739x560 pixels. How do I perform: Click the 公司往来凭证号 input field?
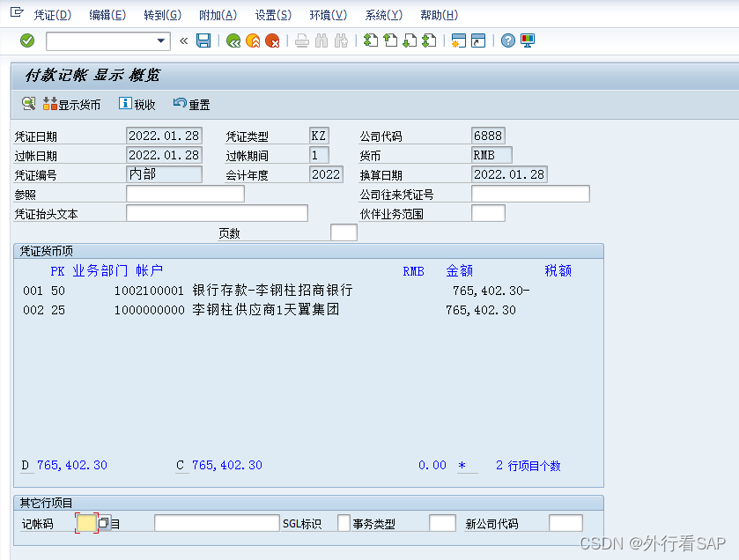point(530,194)
